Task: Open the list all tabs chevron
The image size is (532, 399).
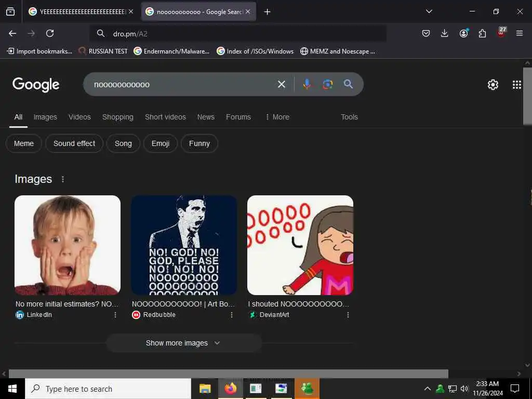Action: click(x=429, y=11)
